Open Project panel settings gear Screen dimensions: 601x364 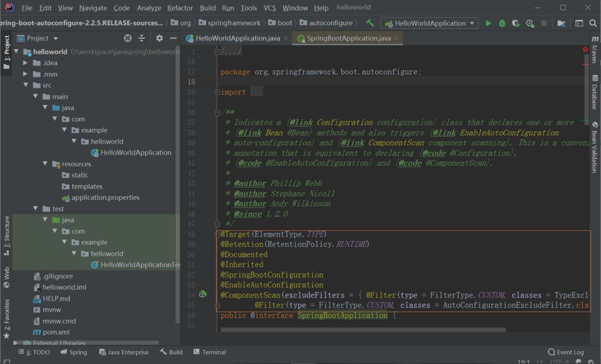[x=160, y=38]
